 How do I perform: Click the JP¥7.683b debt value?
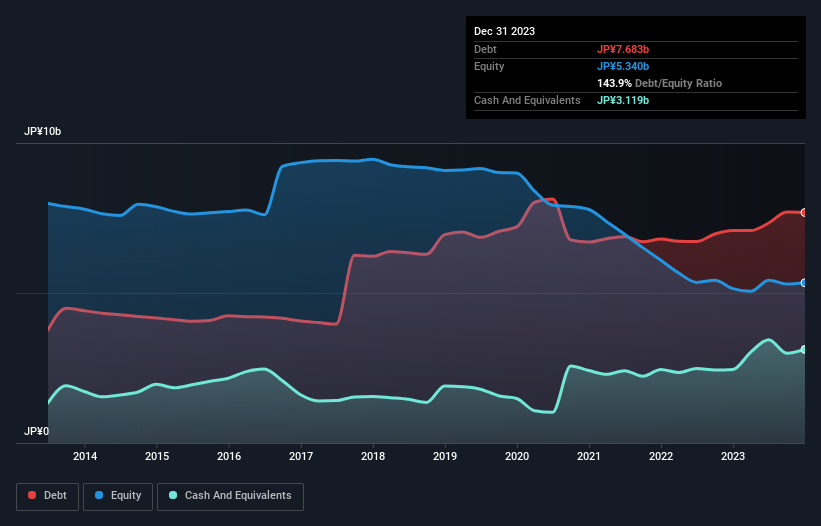coord(623,49)
